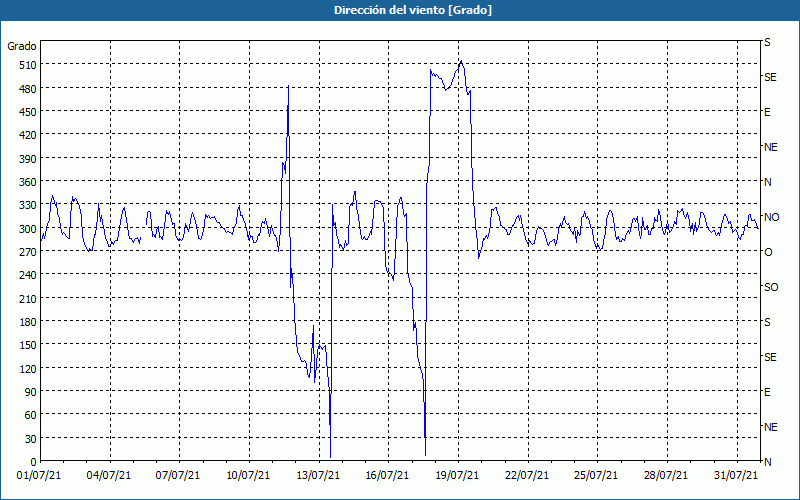
Task: Select the "O" west compass label on right axis
Action: point(768,252)
